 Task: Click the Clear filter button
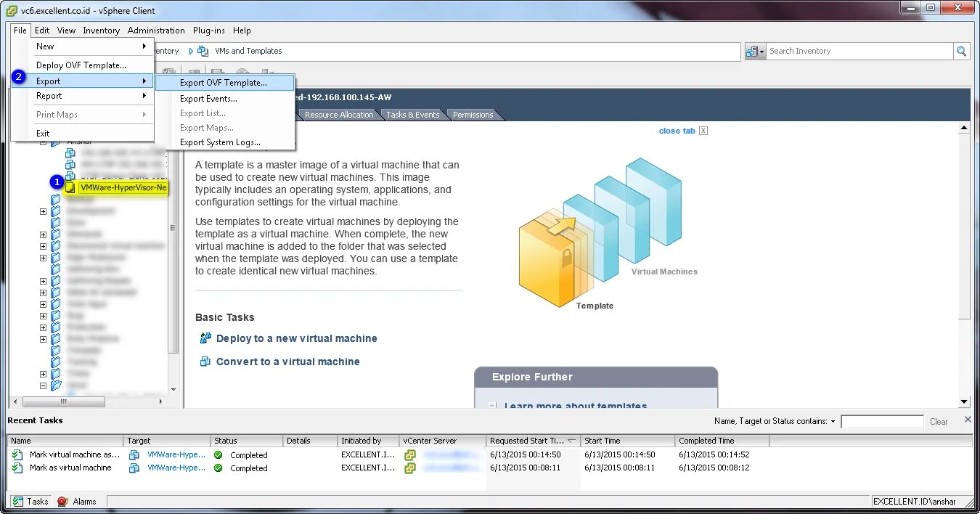[x=939, y=421]
